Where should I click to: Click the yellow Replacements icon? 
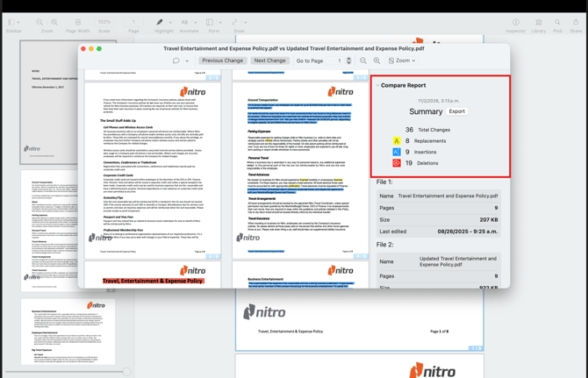point(397,140)
